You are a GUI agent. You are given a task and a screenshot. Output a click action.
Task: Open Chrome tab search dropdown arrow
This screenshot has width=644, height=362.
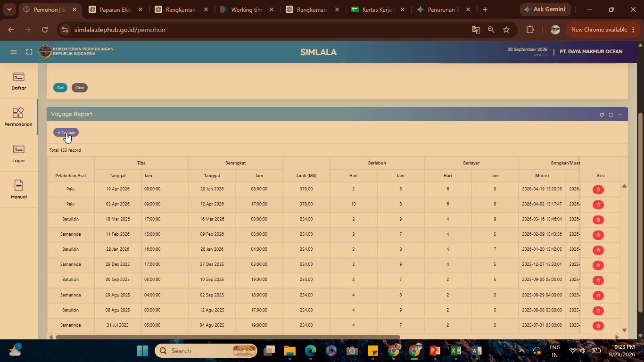(x=9, y=9)
